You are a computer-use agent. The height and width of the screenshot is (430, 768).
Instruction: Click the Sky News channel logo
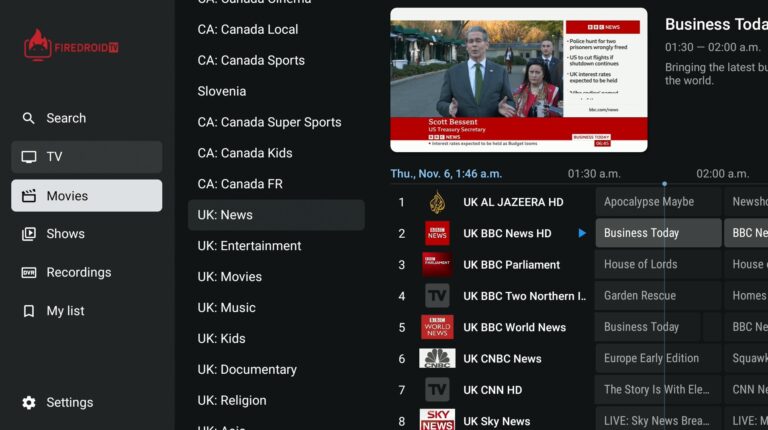(x=437, y=420)
